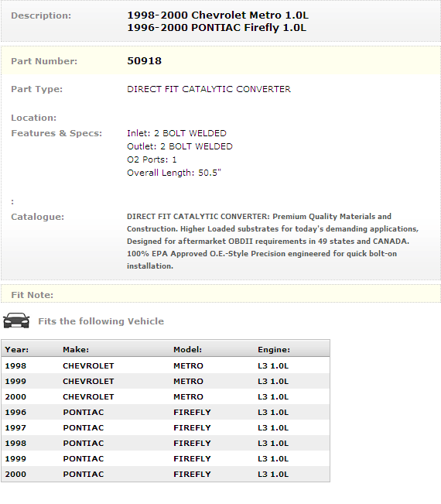Select the 2000 Chevrolet Metro row

pyautogui.click(x=166, y=396)
